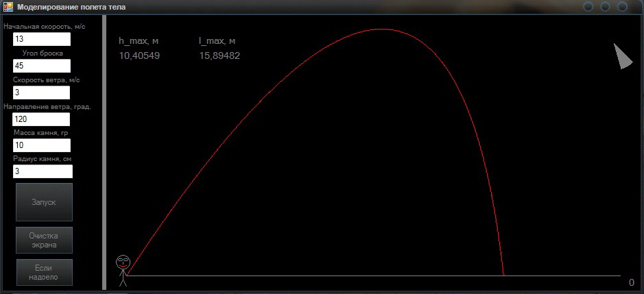Screen dimensions: 644x294
Task: Click the '0' label at ground line end
Action: tap(632, 282)
